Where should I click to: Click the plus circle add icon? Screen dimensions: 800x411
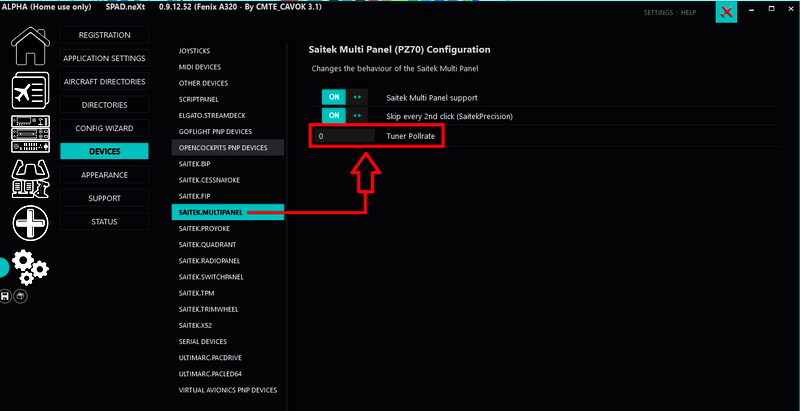coord(30,223)
